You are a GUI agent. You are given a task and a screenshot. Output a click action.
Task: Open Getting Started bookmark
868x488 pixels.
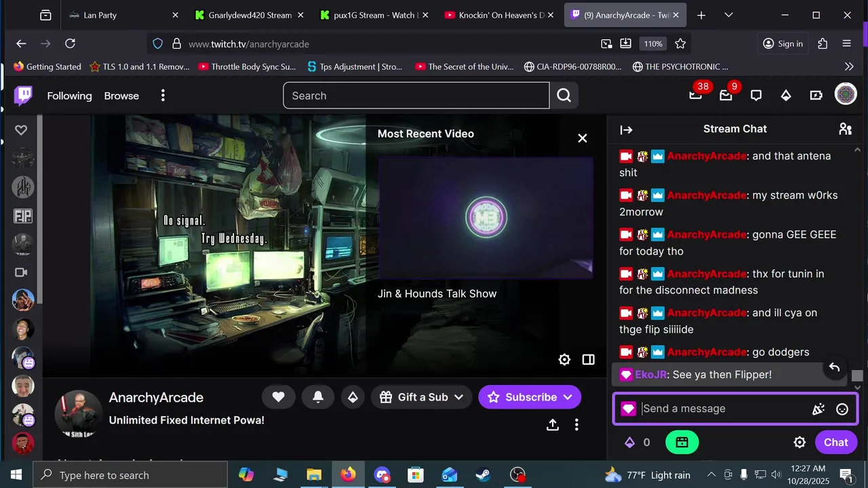tap(47, 66)
